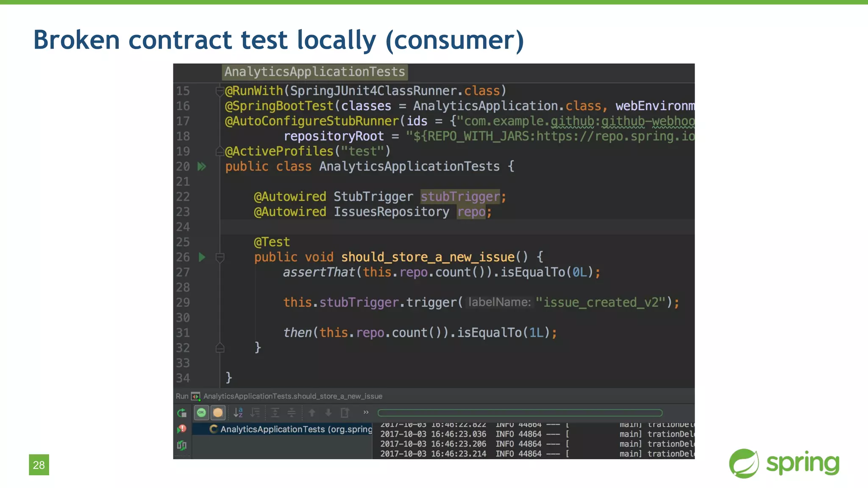Click on @RunWith annotation

(254, 91)
